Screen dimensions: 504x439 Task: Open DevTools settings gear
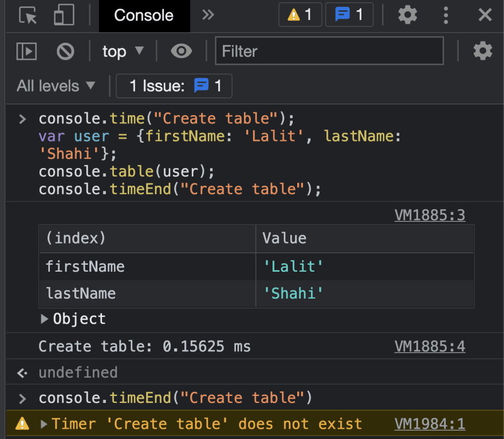coord(408,15)
